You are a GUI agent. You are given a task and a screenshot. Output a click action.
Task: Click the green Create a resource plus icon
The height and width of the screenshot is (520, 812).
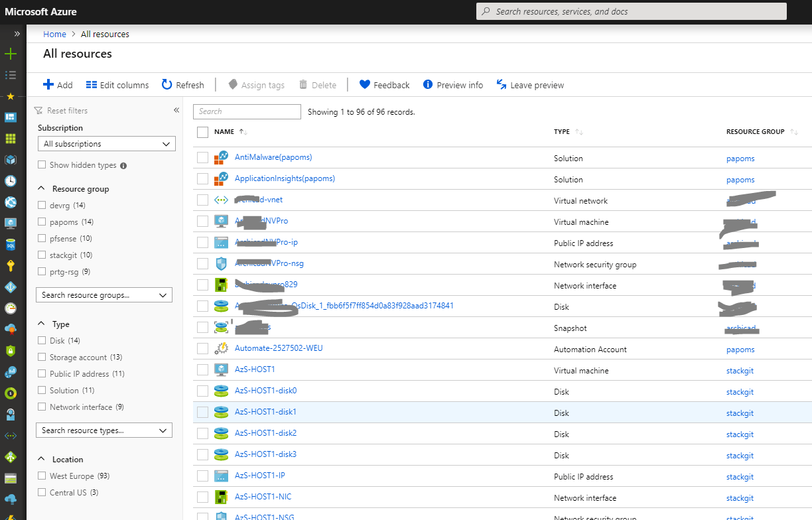[10, 53]
